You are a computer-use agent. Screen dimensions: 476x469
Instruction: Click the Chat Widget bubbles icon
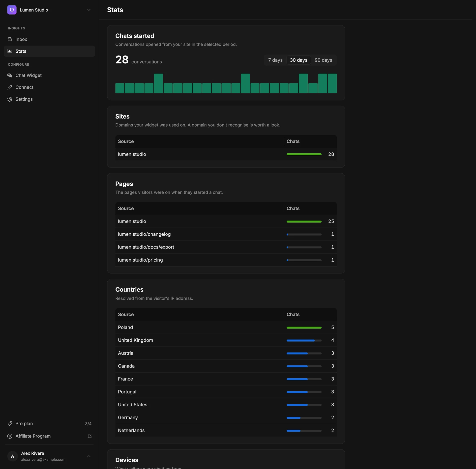[x=10, y=75]
